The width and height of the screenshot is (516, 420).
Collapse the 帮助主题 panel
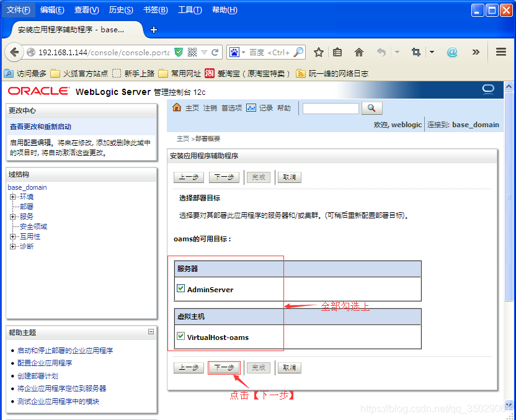151,332
